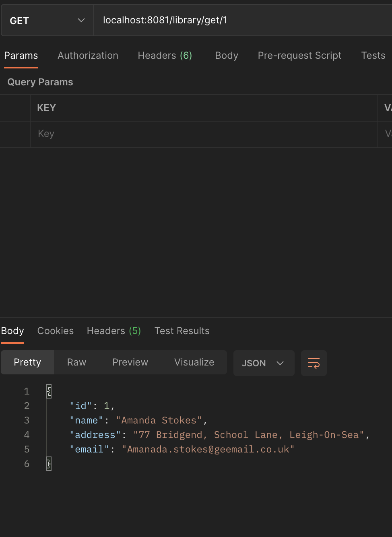Open the GET method dropdown
Screen dimensions: 392x537
click(x=47, y=21)
